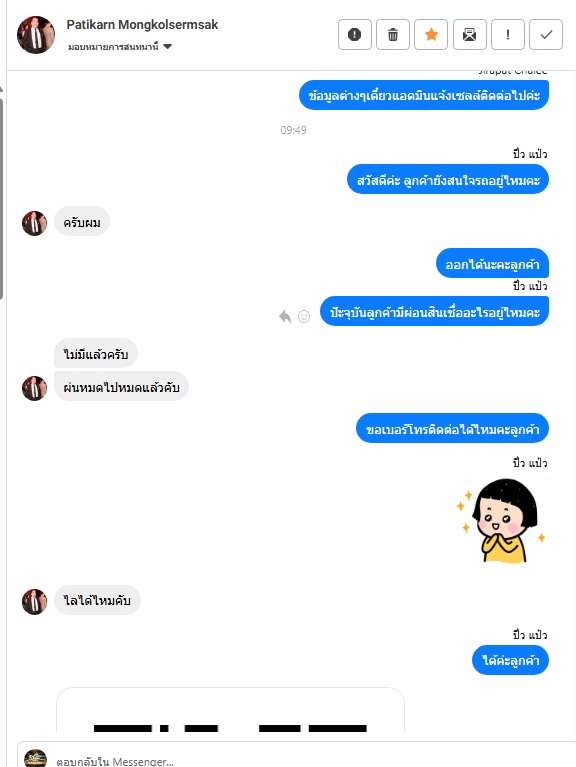This screenshot has height=767, width=576.
Task: Open the Patikarn Mongkolsermsak name link
Action: pyautogui.click(x=142, y=24)
